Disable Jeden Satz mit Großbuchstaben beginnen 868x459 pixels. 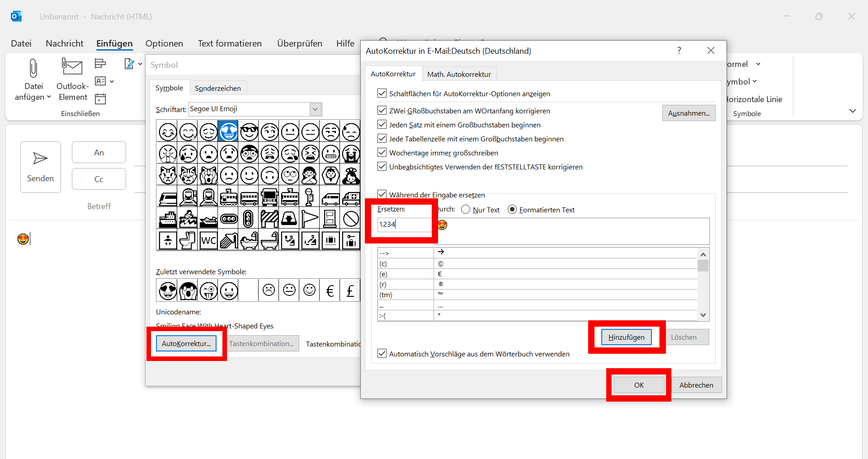point(382,125)
